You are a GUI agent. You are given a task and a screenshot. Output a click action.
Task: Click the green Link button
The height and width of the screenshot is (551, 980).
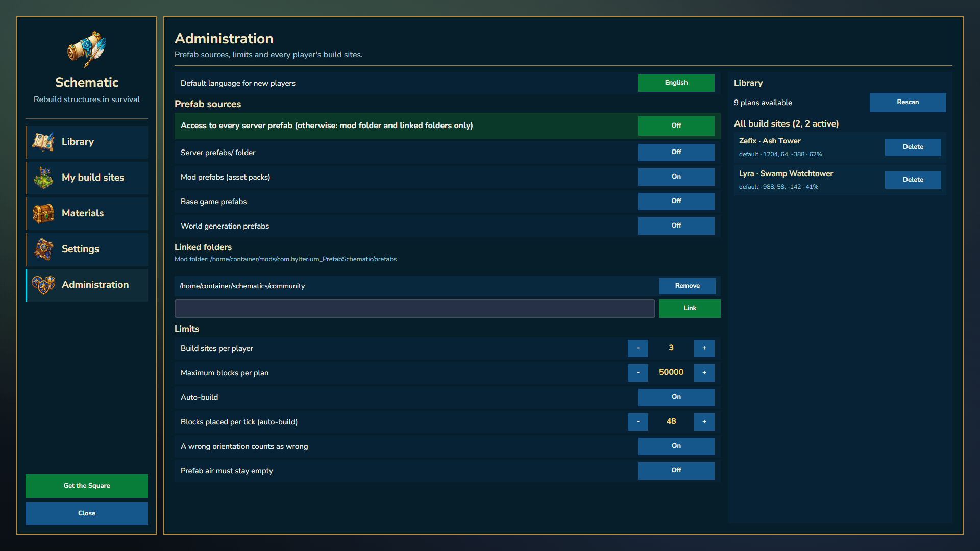[x=690, y=308]
